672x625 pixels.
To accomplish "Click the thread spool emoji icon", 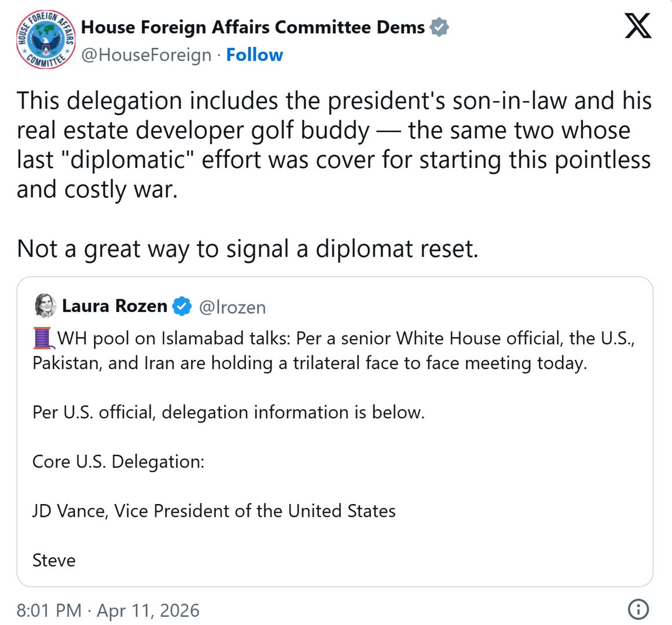I will pyautogui.click(x=43, y=338).
